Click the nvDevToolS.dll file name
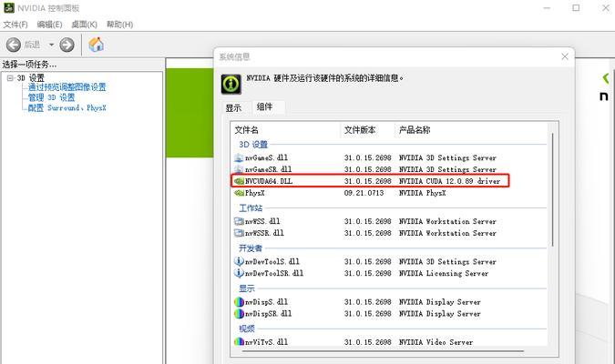Viewport: 615px width, 364px height. click(272, 261)
